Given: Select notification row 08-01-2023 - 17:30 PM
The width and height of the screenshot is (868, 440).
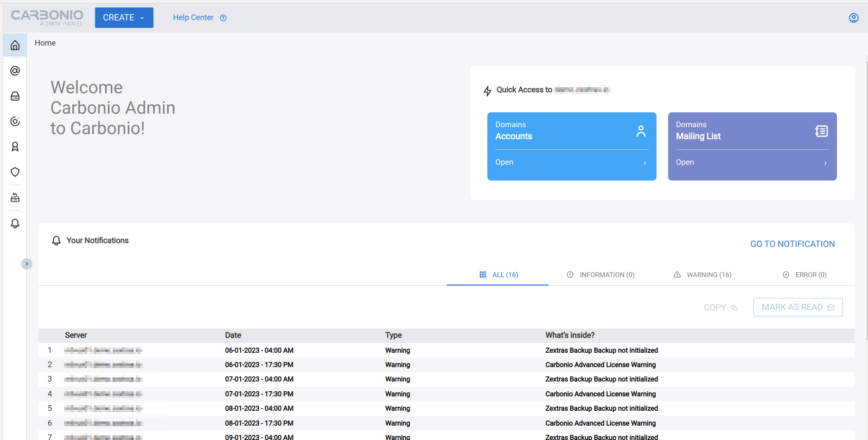Looking at the screenshot, I should tap(447, 423).
